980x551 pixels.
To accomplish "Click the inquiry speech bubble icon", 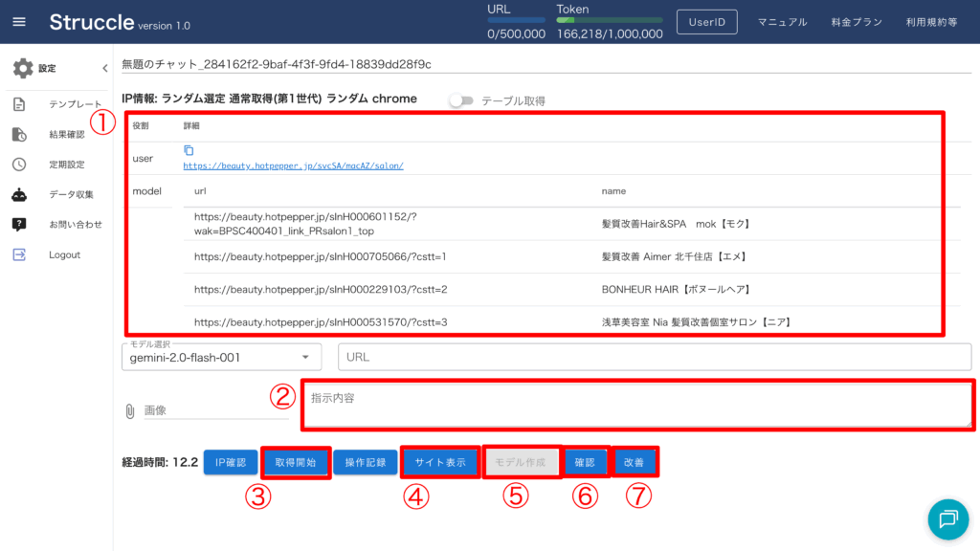I will tap(19, 225).
